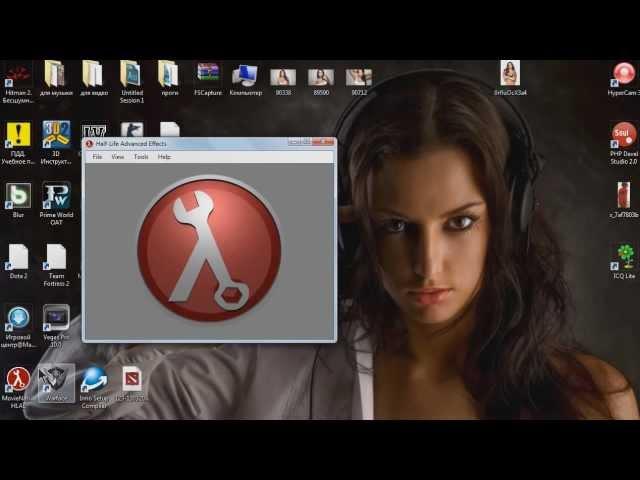Select the HyperCam 3 shortcut
The image size is (640, 480).
click(624, 79)
